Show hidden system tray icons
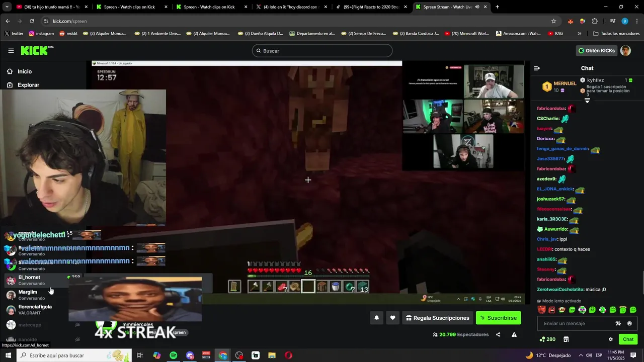Viewport: 644px width, 362px height. [580, 355]
